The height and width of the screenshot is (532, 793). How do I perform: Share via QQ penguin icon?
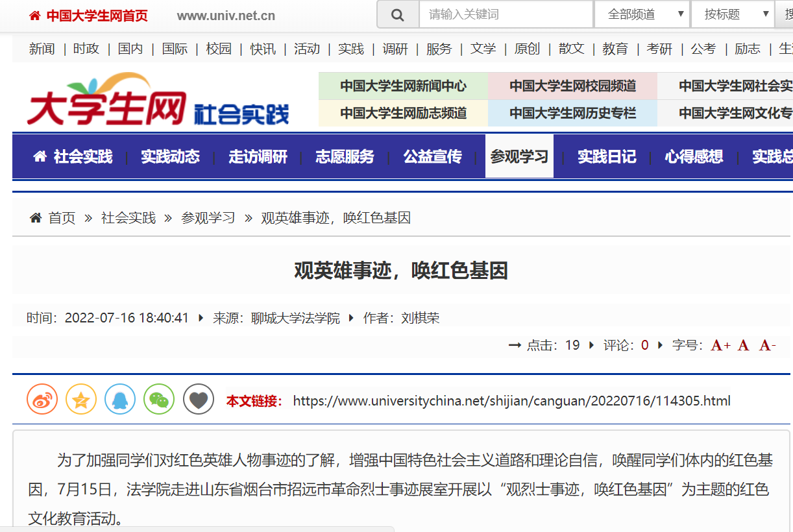click(x=120, y=400)
